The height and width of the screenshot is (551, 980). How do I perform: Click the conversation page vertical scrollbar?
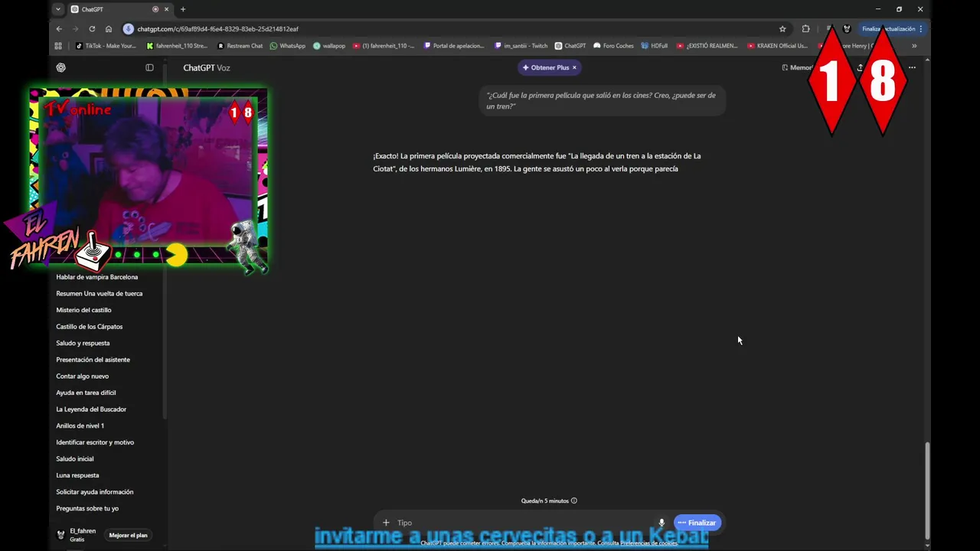[x=927, y=490]
